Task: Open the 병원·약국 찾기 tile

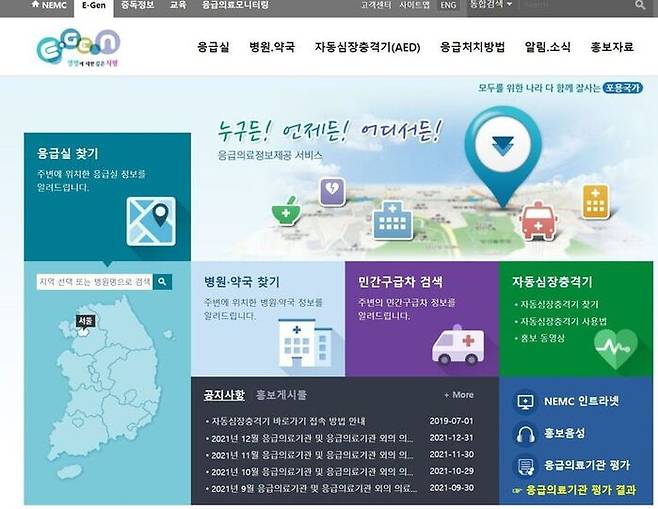Action: tap(268, 318)
